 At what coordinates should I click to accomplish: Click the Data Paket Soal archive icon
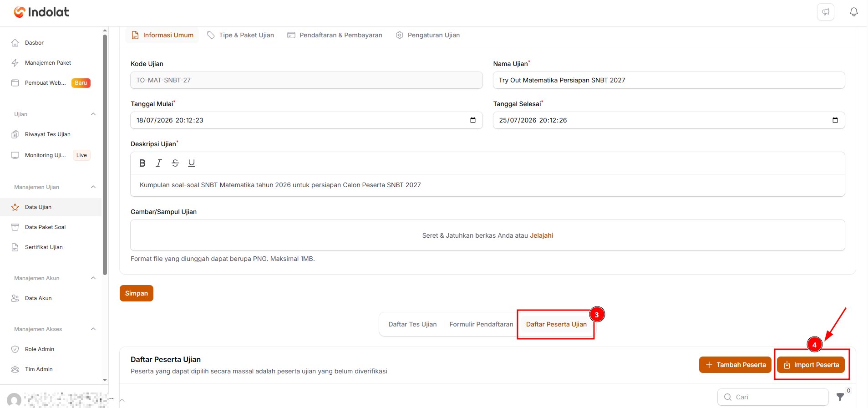point(15,227)
